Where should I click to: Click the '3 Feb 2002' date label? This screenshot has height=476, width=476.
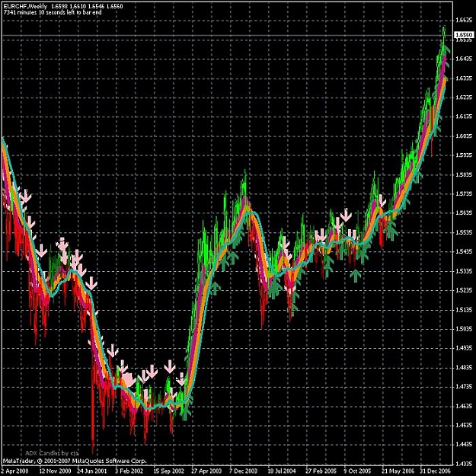pos(129,471)
